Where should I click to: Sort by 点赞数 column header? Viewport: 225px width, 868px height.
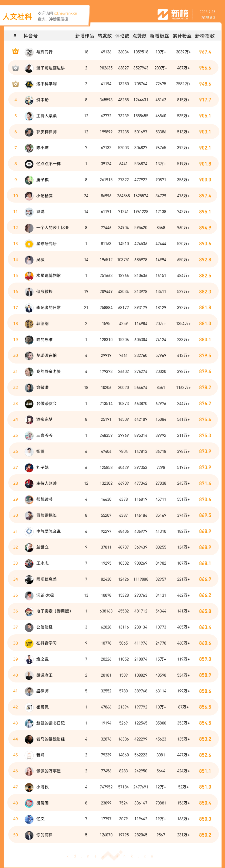pos(140,36)
